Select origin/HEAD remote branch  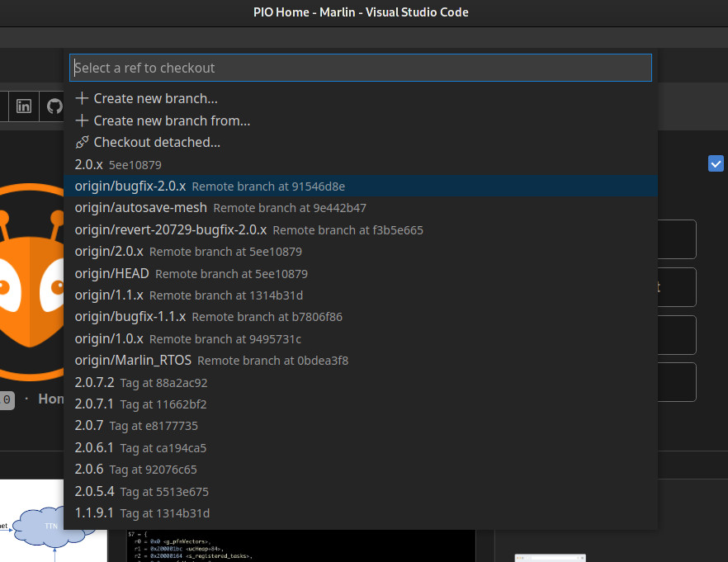click(x=361, y=273)
